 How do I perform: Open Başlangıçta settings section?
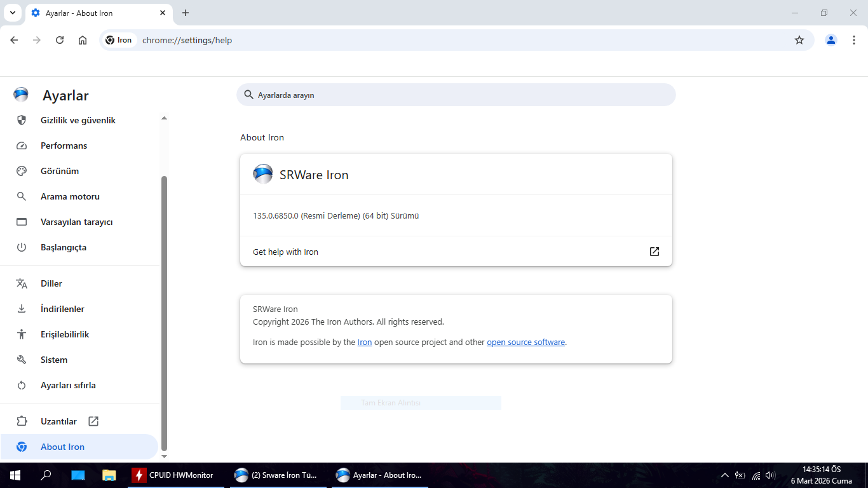pos(79,247)
